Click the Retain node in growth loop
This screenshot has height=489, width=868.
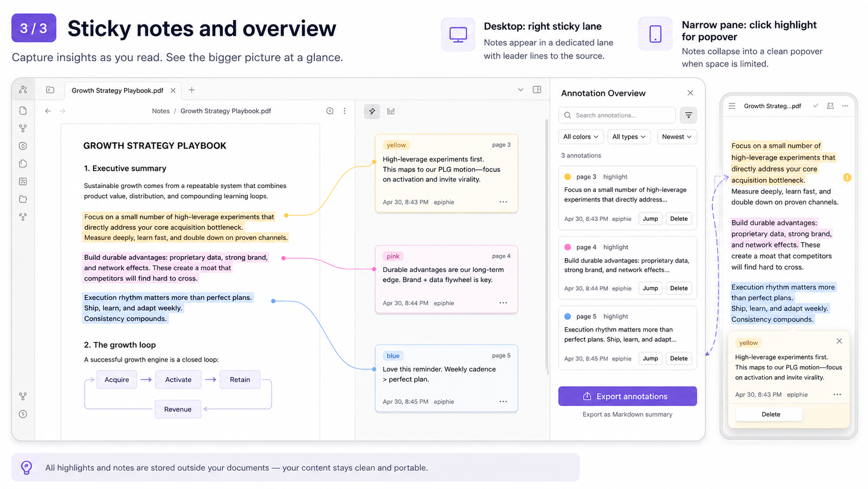coord(240,380)
